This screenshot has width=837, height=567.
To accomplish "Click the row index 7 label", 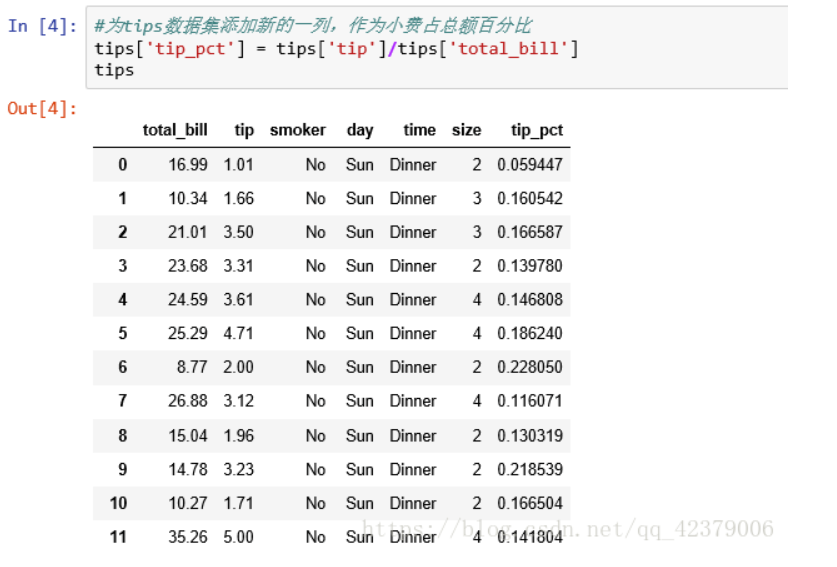I will [x=123, y=401].
